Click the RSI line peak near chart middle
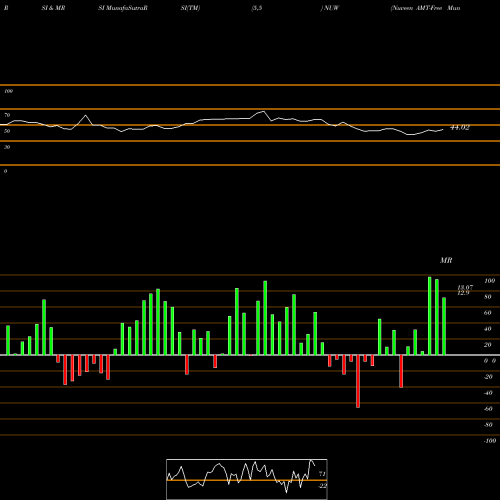The height and width of the screenshot is (500, 500). [x=263, y=111]
